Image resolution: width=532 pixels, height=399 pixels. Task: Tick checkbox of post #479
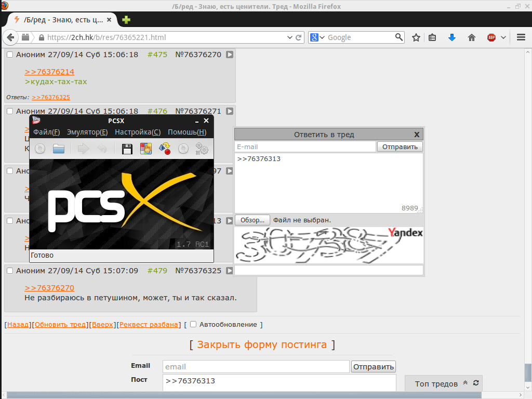tap(10, 271)
